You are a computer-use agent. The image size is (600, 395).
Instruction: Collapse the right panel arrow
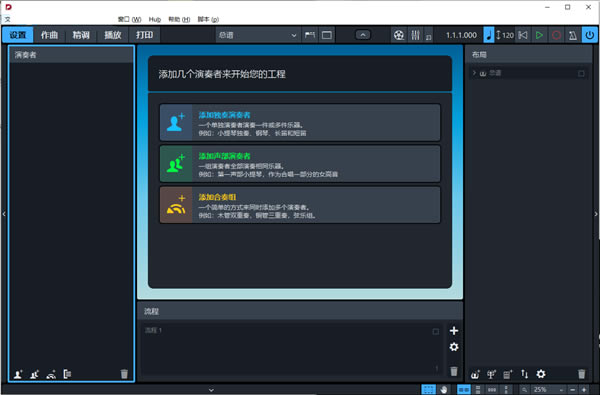point(596,214)
